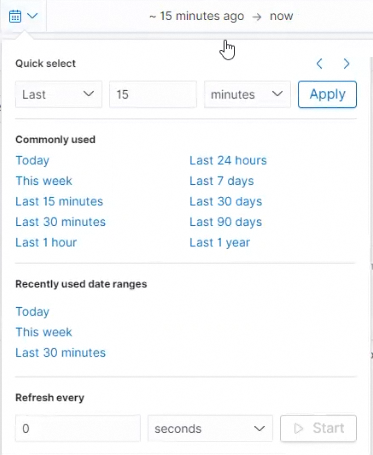Choose This week under Commonly used
The height and width of the screenshot is (455, 373).
[x=44, y=181]
